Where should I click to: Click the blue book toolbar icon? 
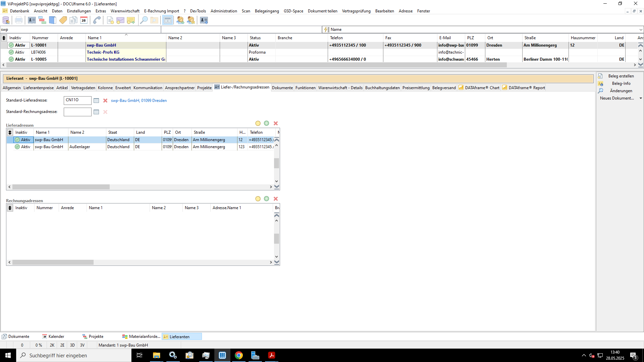point(53,20)
